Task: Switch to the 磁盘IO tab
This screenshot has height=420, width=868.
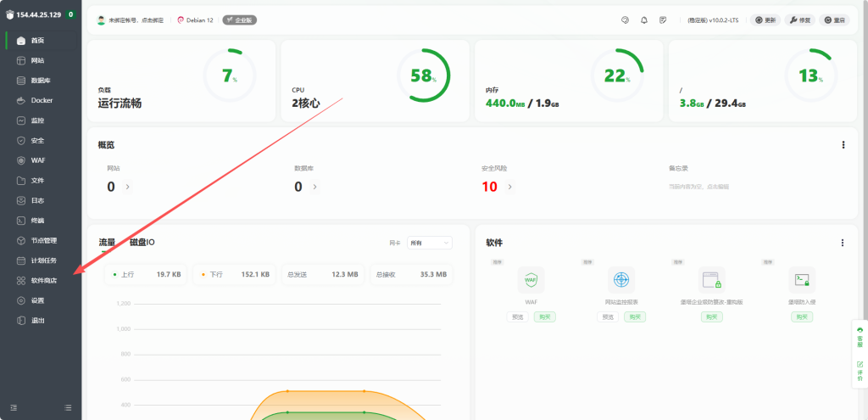Action: point(142,243)
